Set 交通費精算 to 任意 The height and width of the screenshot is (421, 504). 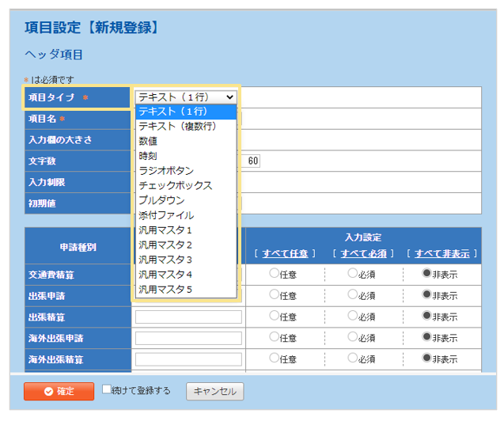275,274
